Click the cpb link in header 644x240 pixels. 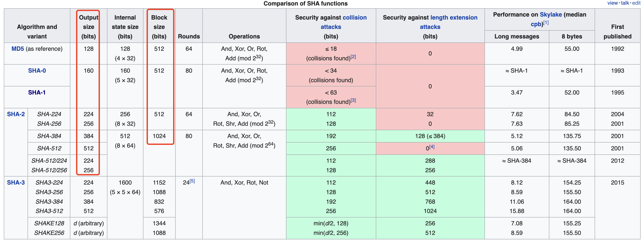pyautogui.click(x=537, y=24)
